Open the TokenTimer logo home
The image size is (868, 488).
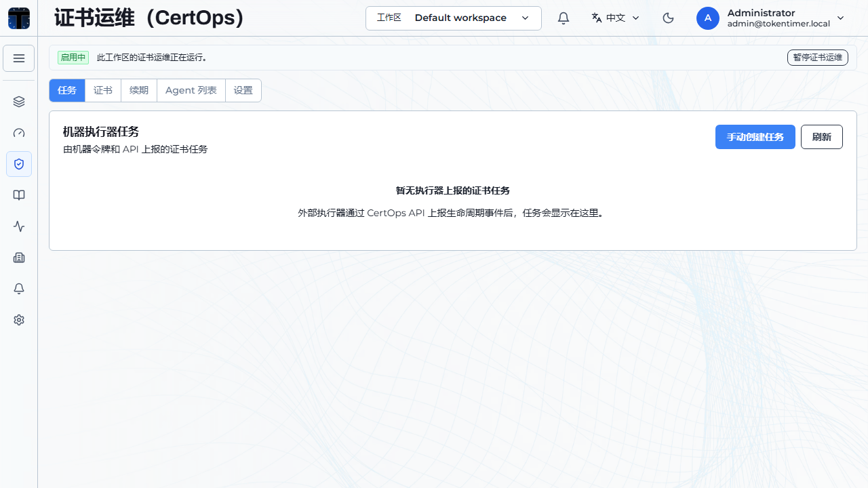[x=19, y=18]
